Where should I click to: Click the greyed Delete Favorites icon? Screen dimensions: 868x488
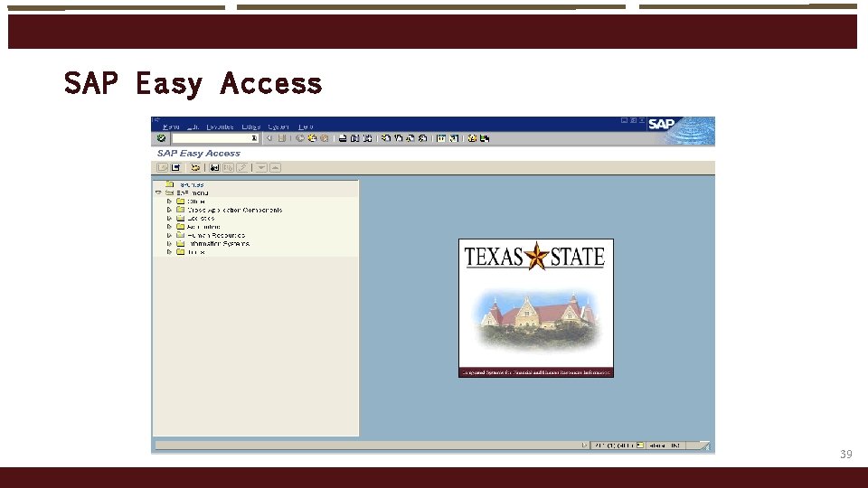[x=228, y=168]
